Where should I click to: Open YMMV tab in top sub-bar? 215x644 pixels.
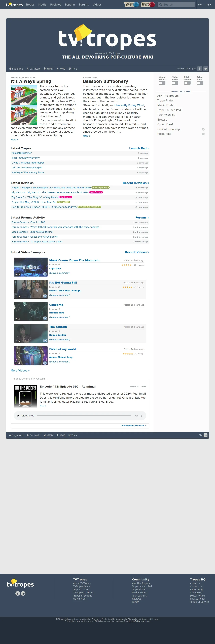pyautogui.click(x=49, y=69)
